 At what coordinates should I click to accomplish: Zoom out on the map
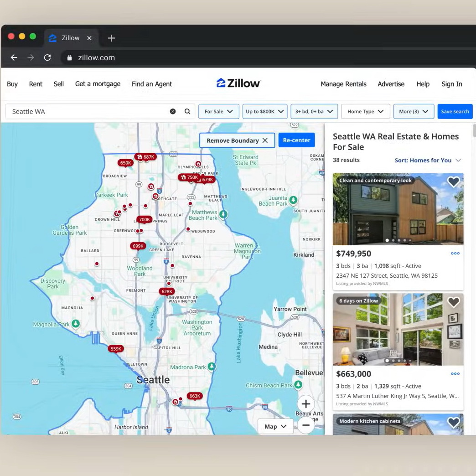point(305,425)
